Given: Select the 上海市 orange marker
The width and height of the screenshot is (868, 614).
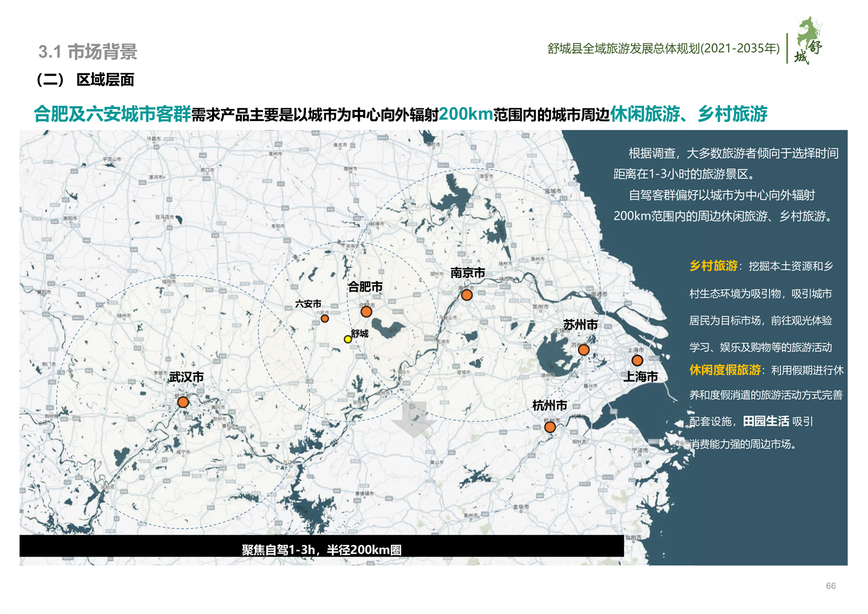Looking at the screenshot, I should [637, 360].
